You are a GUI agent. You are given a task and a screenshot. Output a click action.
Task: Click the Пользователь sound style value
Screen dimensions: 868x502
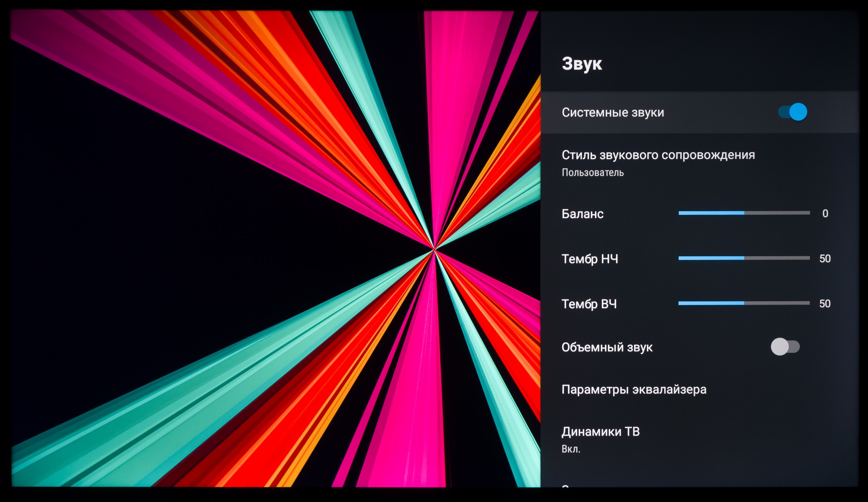pos(593,173)
